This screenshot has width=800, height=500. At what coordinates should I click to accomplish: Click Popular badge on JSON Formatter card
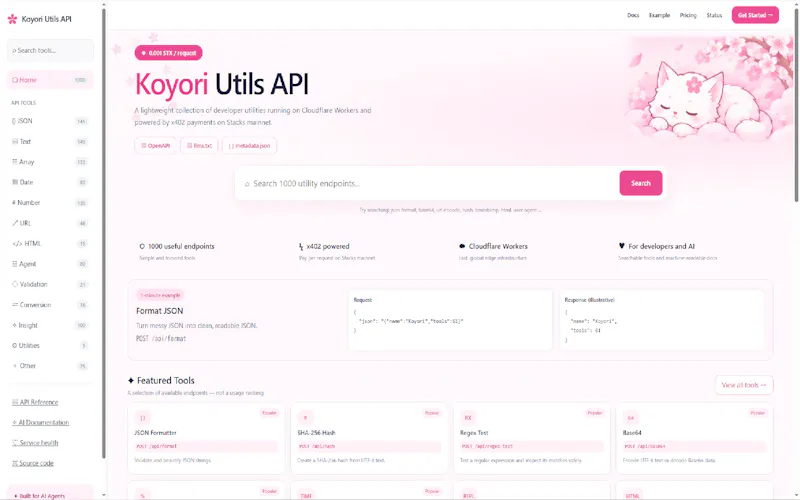269,413
